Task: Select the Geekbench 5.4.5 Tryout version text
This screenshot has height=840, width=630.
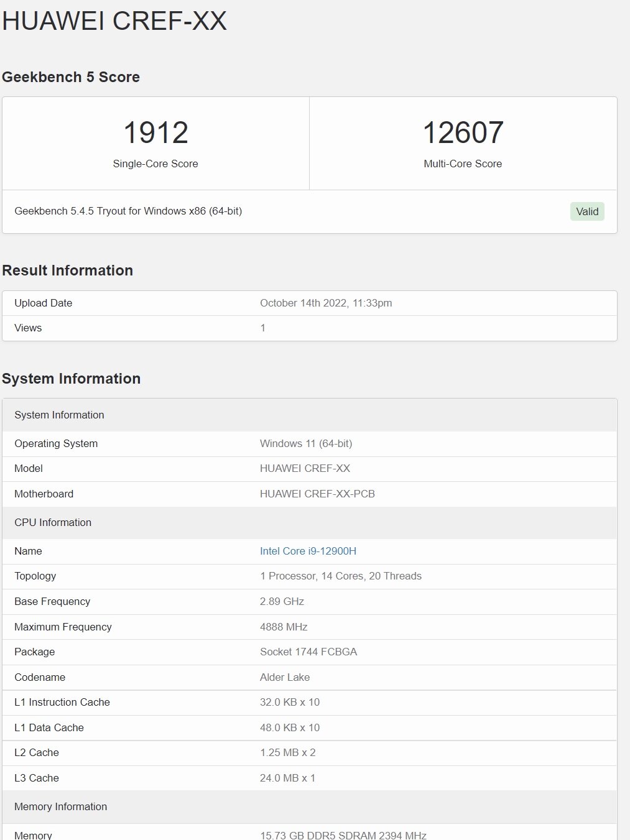Action: coord(128,211)
